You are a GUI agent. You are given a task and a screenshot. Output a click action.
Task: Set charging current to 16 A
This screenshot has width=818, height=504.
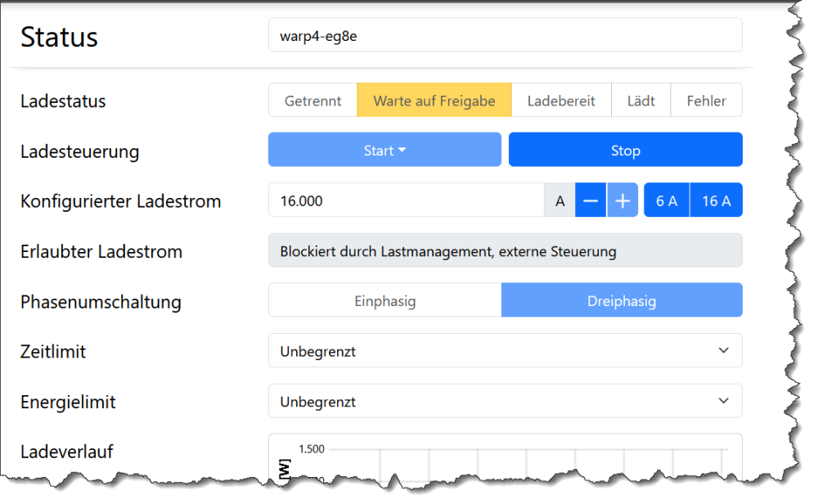717,200
